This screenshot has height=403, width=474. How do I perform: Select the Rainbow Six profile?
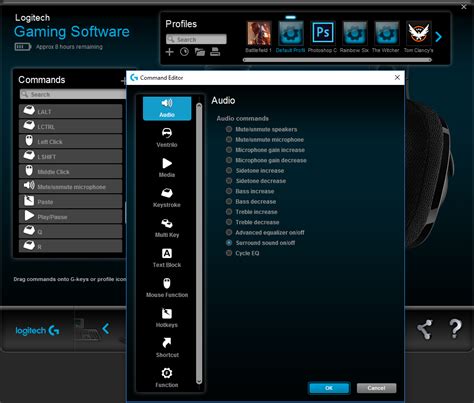[355, 33]
